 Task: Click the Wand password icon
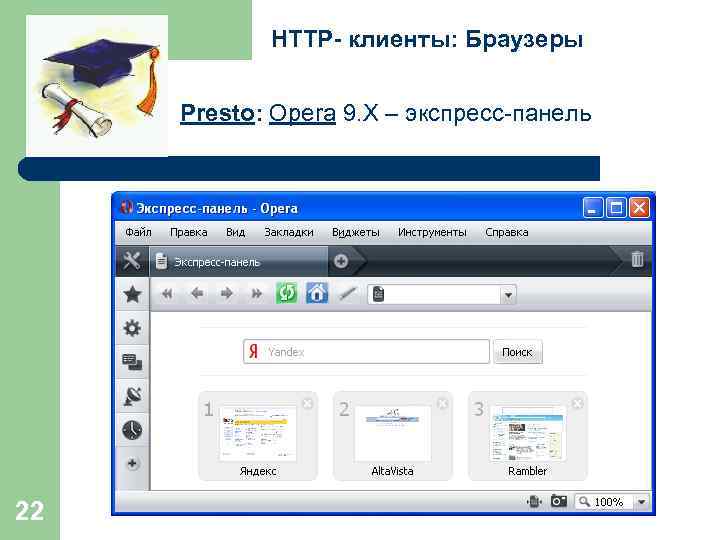tap(348, 294)
